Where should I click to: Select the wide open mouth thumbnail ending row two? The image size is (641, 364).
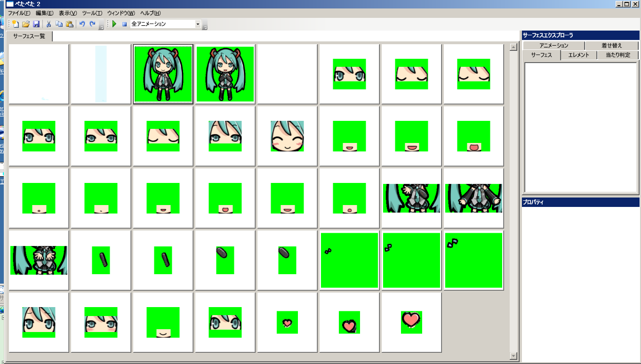(x=473, y=136)
